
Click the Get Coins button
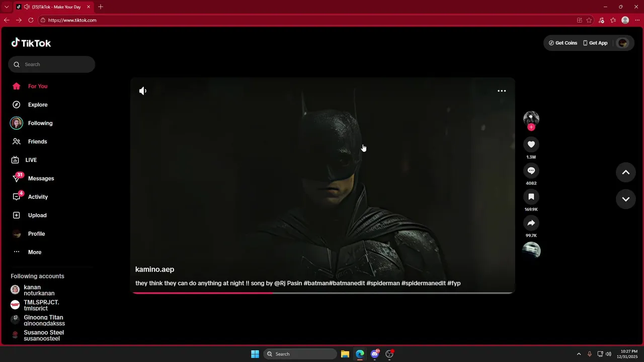[563, 43]
